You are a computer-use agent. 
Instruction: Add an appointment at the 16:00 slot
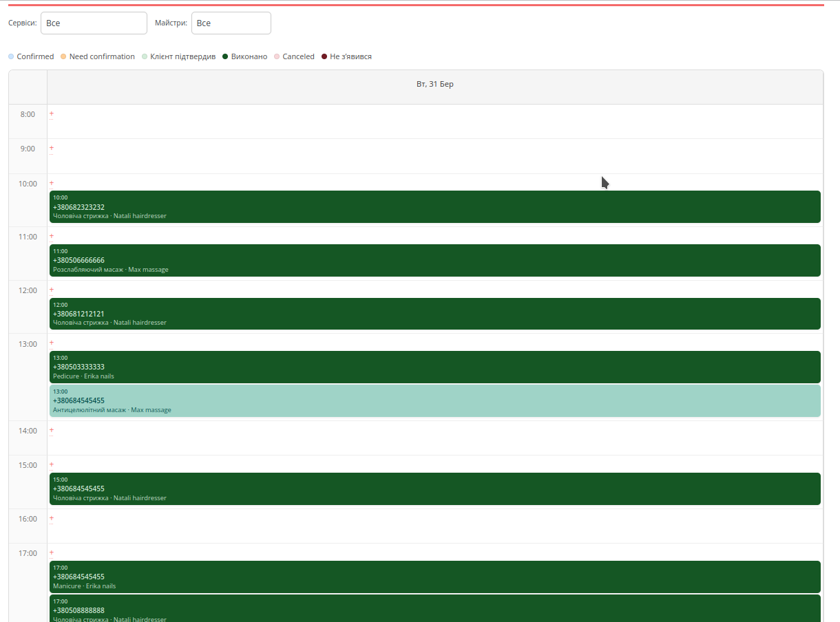point(52,518)
